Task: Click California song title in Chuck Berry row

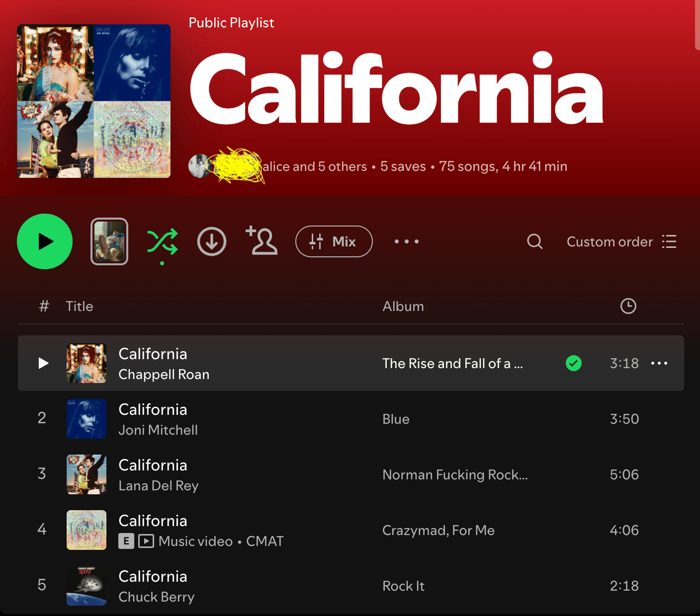Action: (153, 577)
